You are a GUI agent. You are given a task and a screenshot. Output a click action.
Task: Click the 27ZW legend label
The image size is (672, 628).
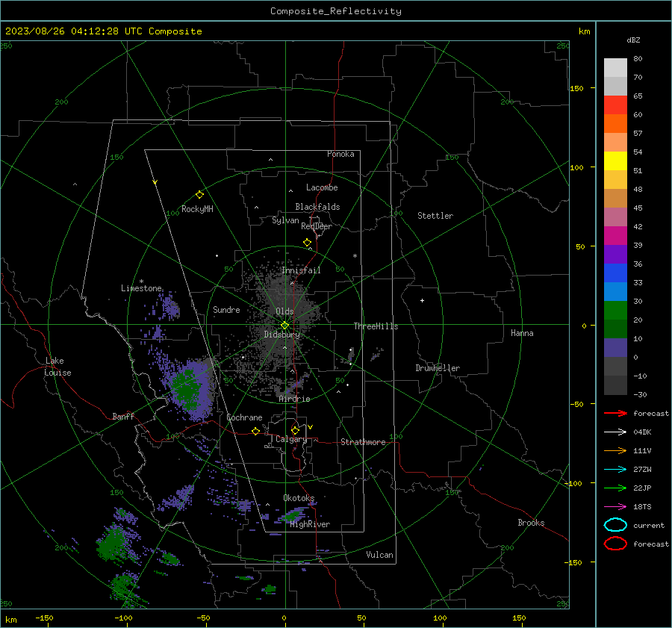pyautogui.click(x=642, y=470)
